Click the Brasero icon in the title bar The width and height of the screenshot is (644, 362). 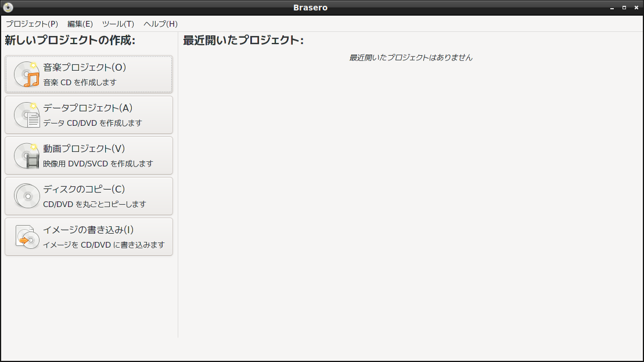[8, 7]
